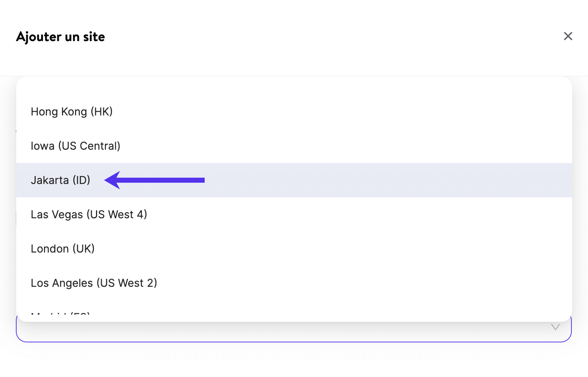Click the Ajouter un site heading
This screenshot has height=377, width=588.
point(61,37)
